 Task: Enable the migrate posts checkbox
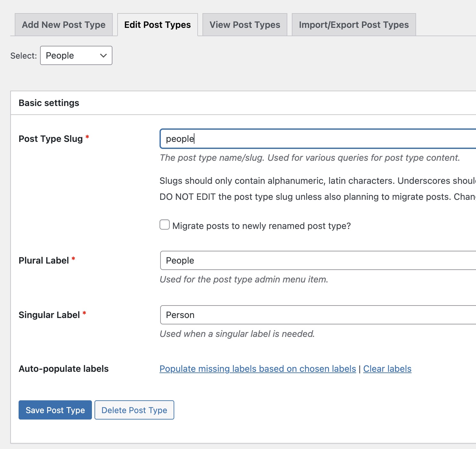165,225
